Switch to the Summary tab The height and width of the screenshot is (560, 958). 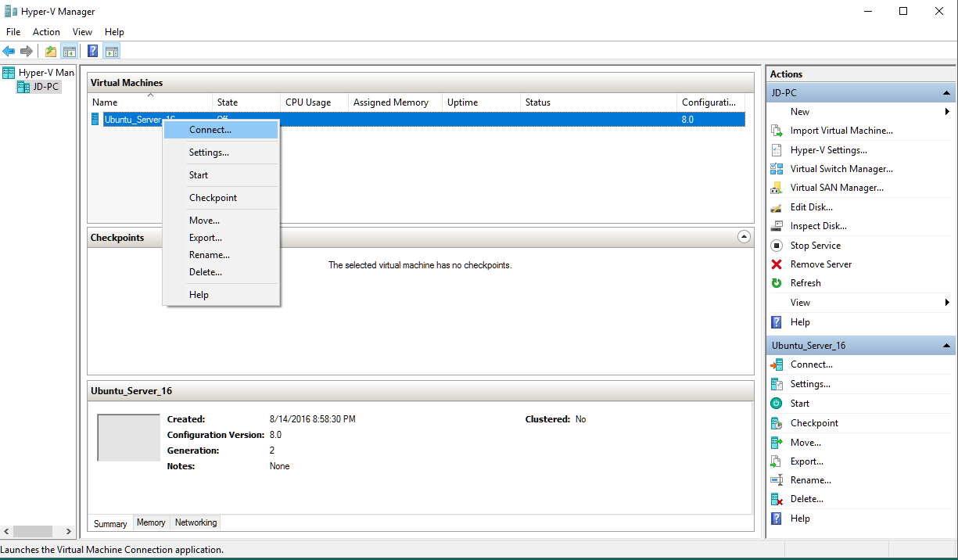tap(110, 524)
